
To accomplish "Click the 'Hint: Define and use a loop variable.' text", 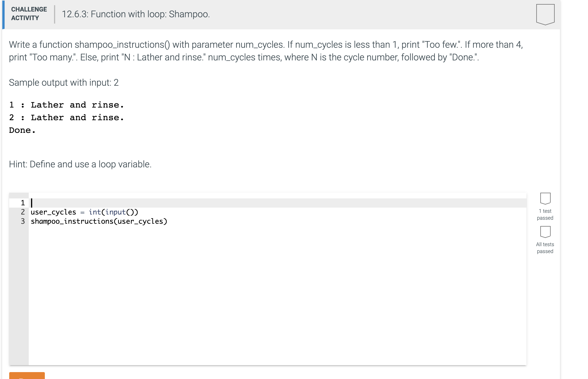I will [80, 164].
